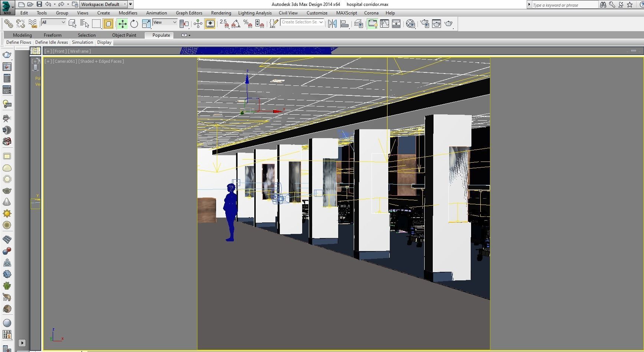Screen dimensions: 644x352
Task: Click the Unlink Selection chain icon
Action: 20,24
